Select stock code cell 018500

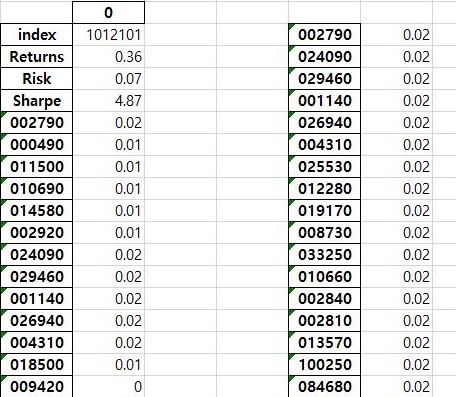[36, 364]
